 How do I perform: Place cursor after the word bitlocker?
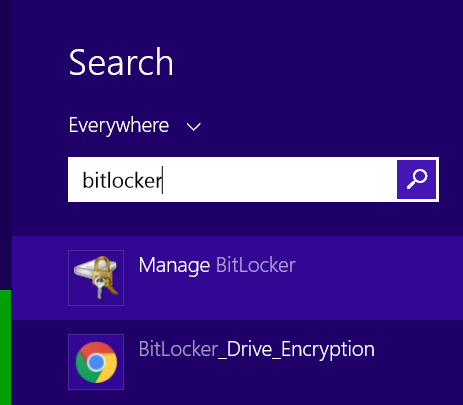click(x=162, y=180)
